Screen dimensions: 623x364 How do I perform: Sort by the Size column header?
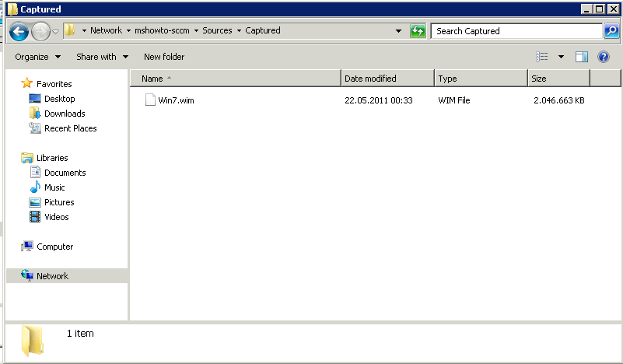pyautogui.click(x=558, y=79)
